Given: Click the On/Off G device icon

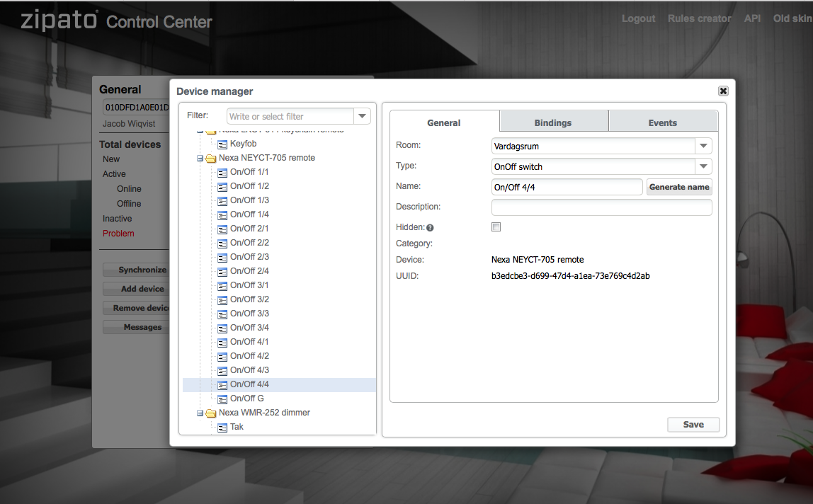Looking at the screenshot, I should (222, 399).
